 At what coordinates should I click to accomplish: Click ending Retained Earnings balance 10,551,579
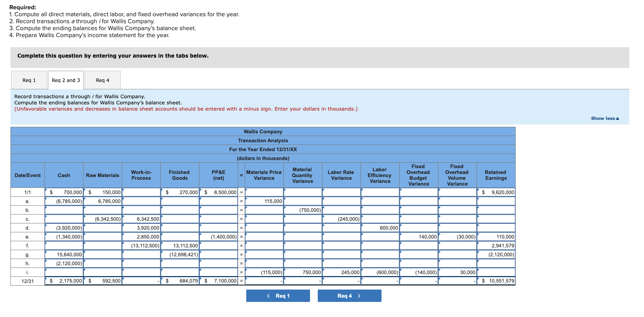496,281
